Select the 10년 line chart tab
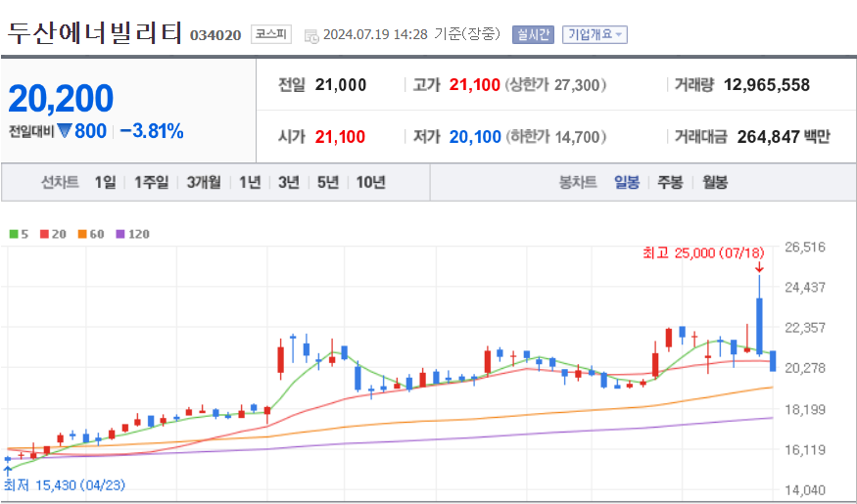Viewport: 857px width, 504px height. (x=370, y=182)
